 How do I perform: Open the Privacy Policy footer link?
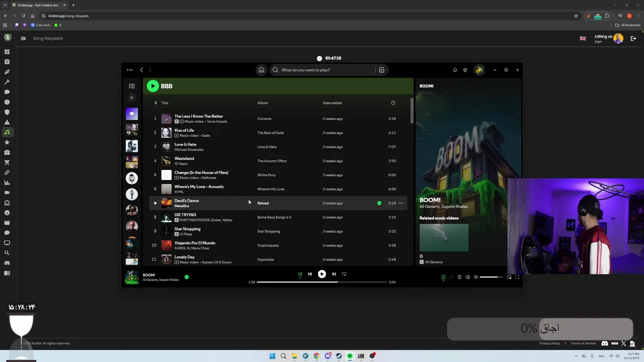click(549, 343)
